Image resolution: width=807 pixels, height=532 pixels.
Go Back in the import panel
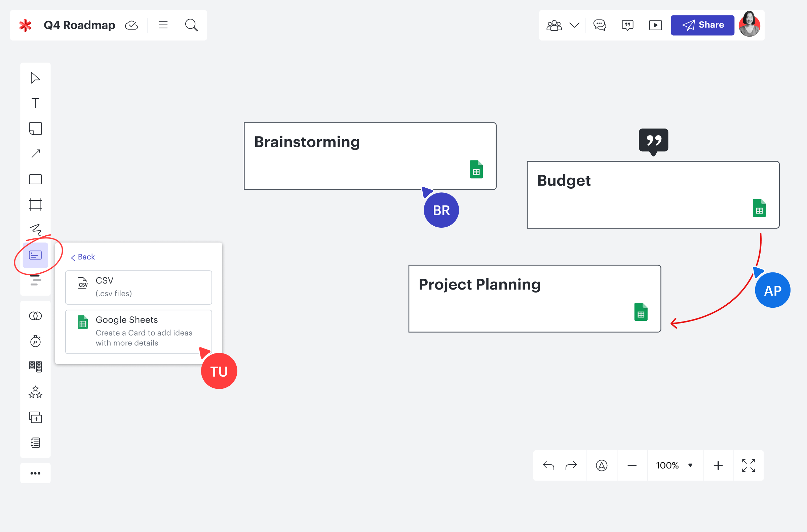pos(83,257)
